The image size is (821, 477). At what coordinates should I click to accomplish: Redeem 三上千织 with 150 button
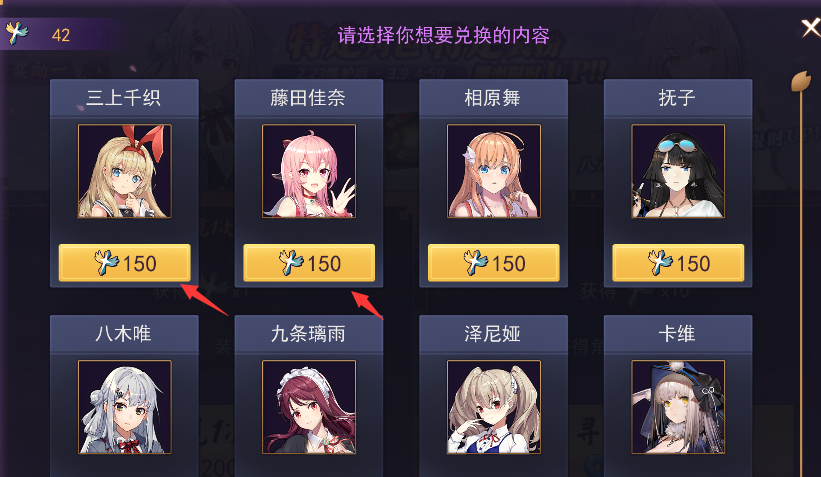125,263
